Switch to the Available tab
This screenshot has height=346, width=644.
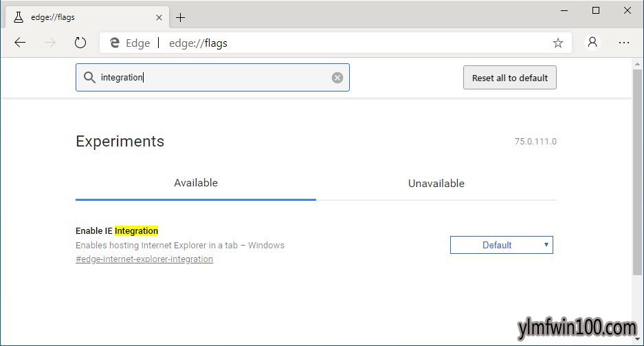click(x=196, y=183)
